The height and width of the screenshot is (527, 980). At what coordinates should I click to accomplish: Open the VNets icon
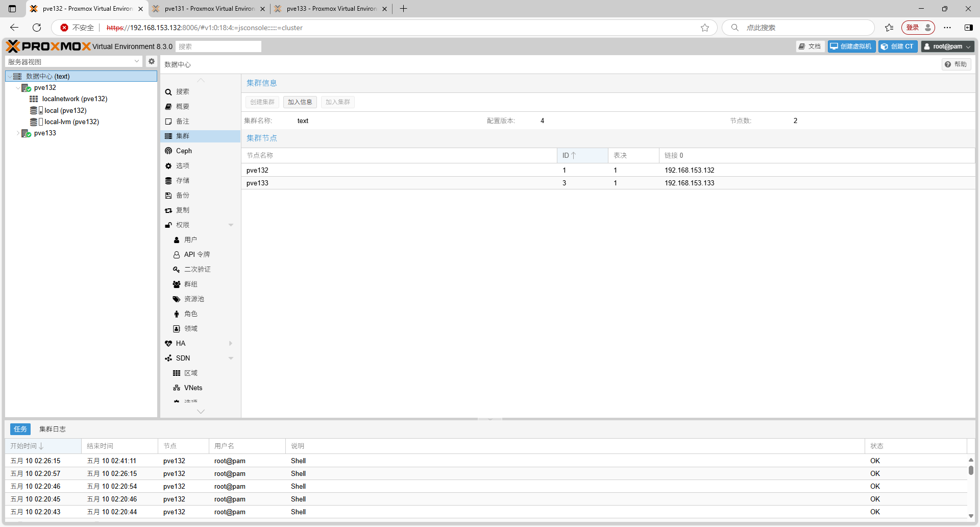(177, 388)
